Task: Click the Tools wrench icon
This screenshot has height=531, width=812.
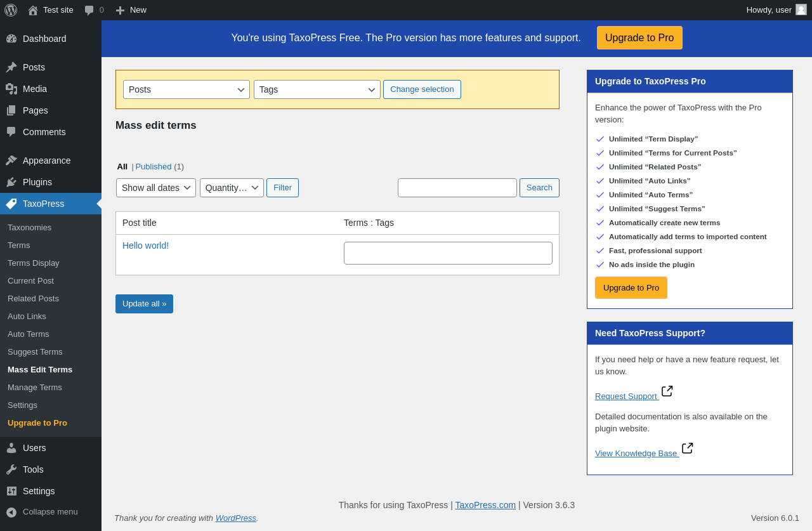Action: tap(11, 469)
